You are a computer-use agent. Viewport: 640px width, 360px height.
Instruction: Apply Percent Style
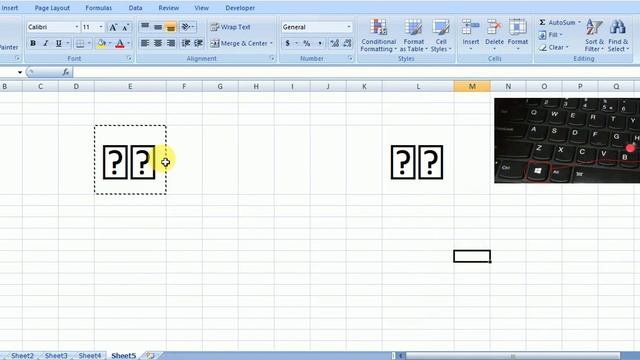[x=307, y=43]
